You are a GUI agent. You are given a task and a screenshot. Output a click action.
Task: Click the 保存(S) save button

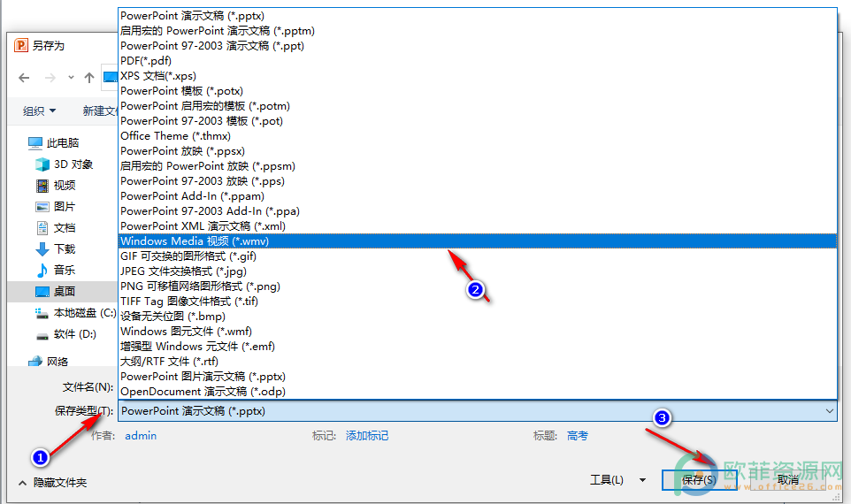coord(699,480)
